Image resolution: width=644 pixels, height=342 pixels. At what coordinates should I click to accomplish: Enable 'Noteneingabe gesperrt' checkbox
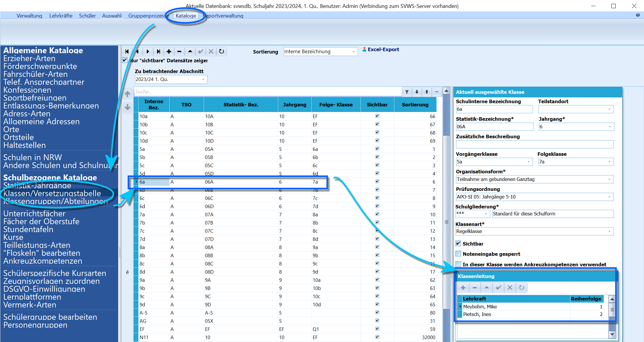pyautogui.click(x=458, y=254)
